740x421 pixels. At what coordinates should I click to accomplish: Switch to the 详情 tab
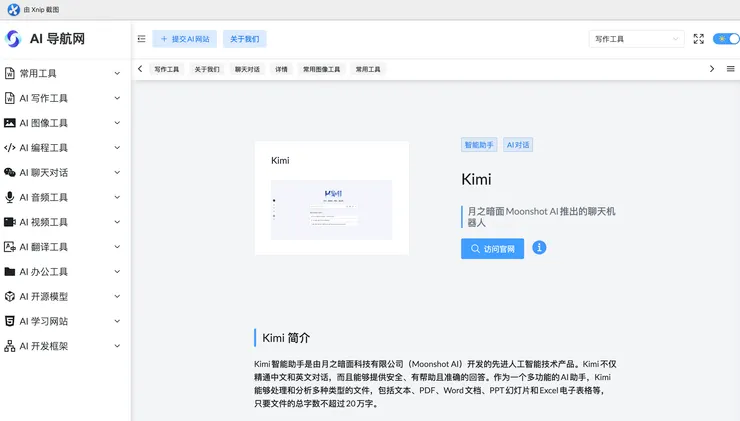pos(281,69)
